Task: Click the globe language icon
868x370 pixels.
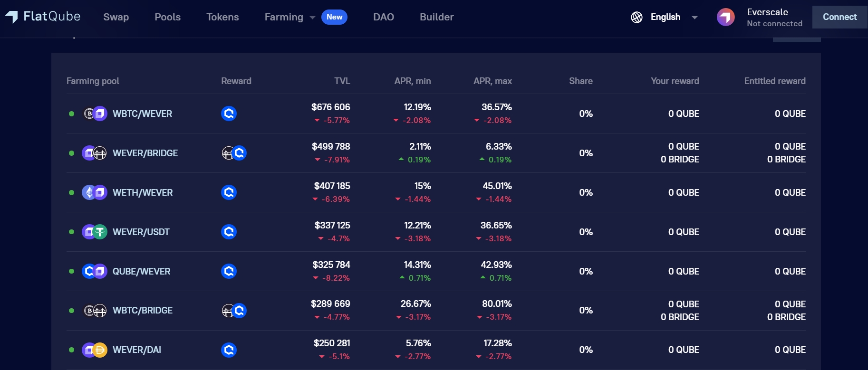Action: point(637,17)
